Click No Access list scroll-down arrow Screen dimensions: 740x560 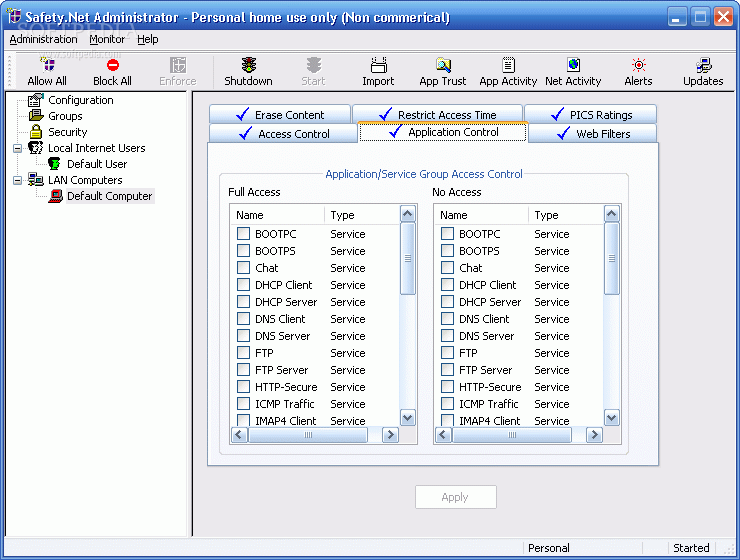[612, 418]
